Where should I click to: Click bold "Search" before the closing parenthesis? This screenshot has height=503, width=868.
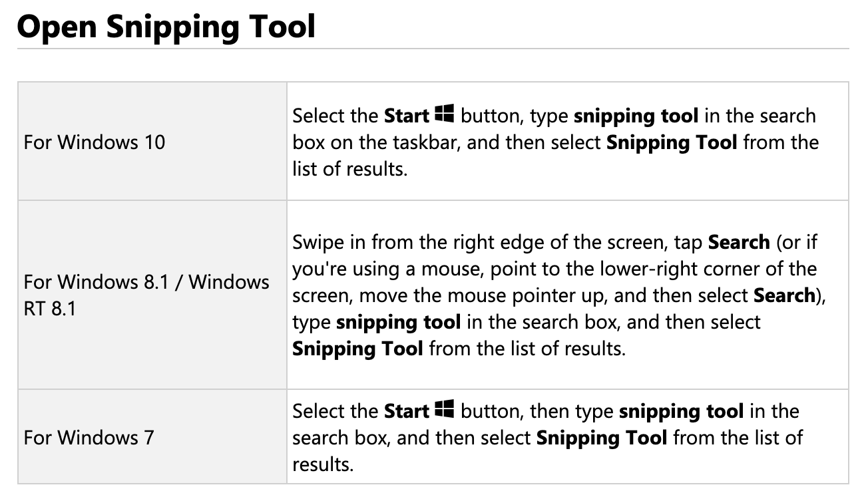tap(785, 295)
